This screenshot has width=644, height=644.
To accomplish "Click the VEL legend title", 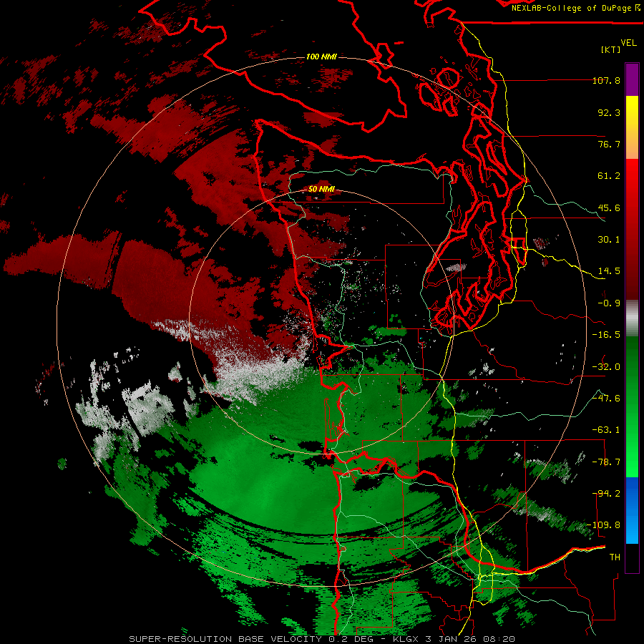I will 628,43.
